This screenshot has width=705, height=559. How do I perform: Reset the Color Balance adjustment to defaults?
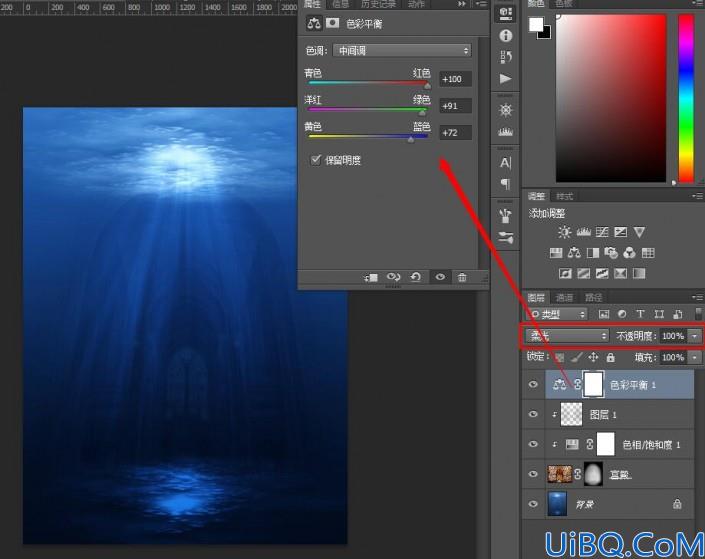pos(416,277)
